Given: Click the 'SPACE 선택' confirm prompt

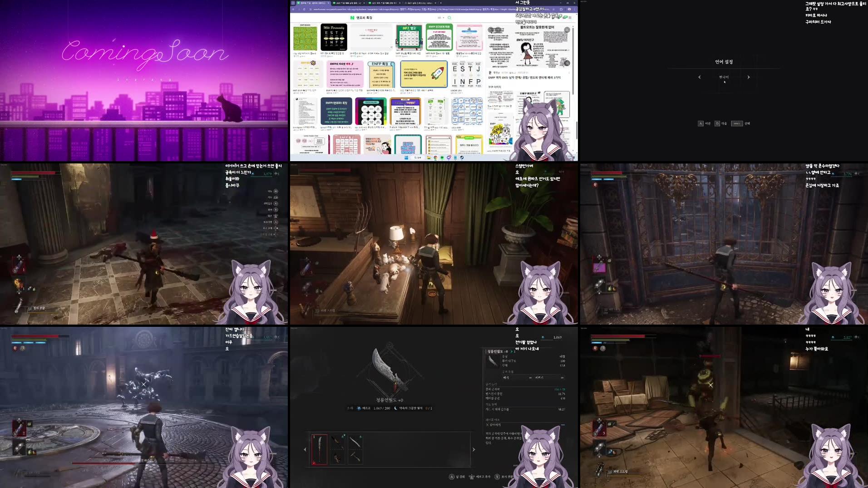Looking at the screenshot, I should 740,123.
